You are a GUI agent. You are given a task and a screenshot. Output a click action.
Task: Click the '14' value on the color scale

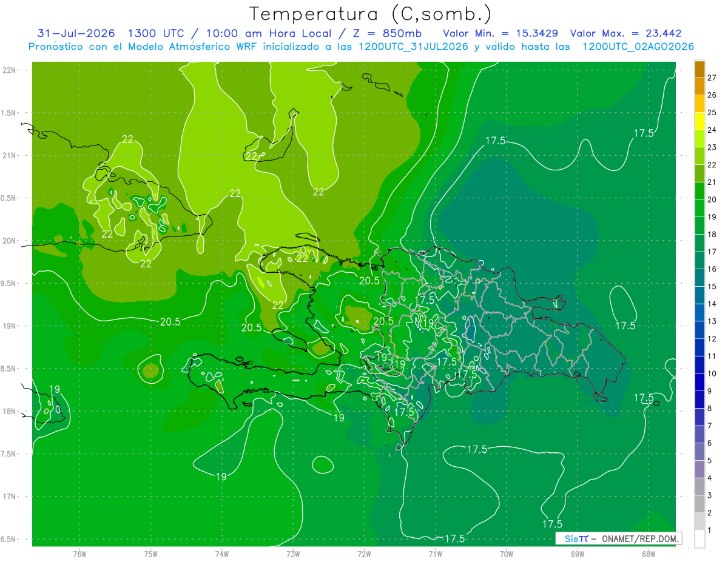tap(712, 304)
